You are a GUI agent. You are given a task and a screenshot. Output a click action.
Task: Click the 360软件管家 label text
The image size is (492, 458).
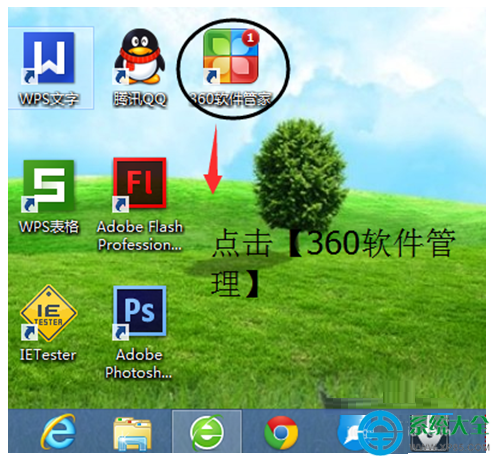[231, 99]
